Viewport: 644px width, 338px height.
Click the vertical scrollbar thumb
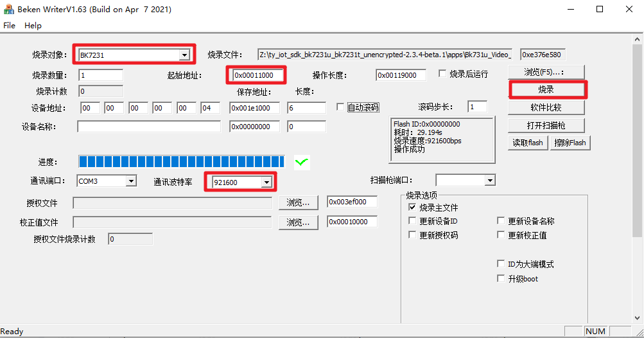637,140
